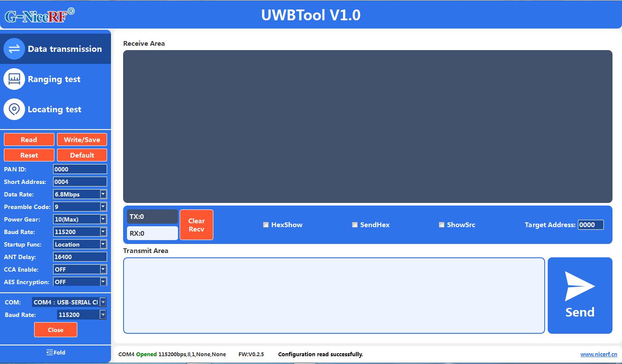The height and width of the screenshot is (364, 622).
Task: Click the PAN ID input field
Action: (x=80, y=169)
